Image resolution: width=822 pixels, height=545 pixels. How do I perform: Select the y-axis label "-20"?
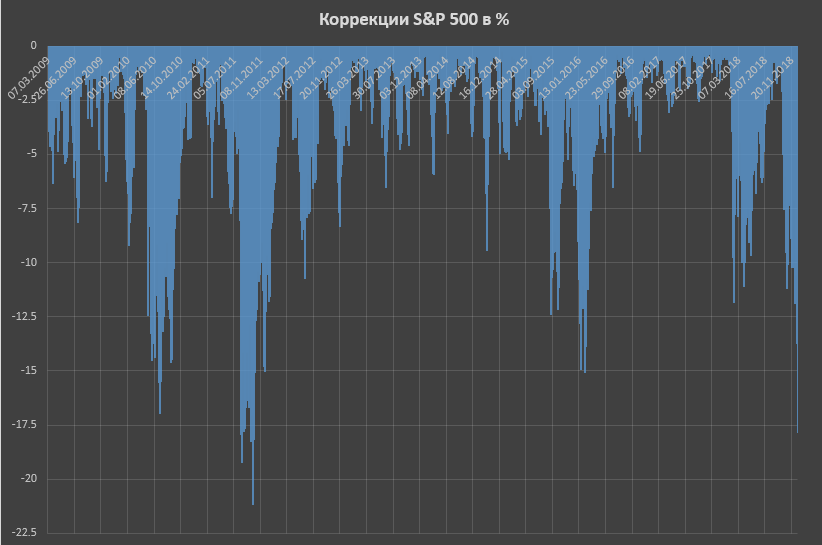click(29, 478)
